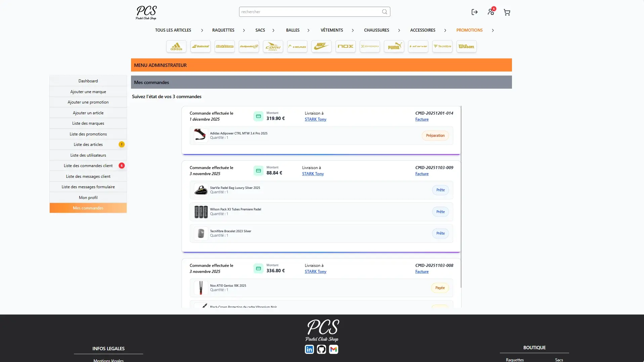Click the PCS Padel Club Shop header logo
Viewport: 644px width, 362px height.
point(146,13)
